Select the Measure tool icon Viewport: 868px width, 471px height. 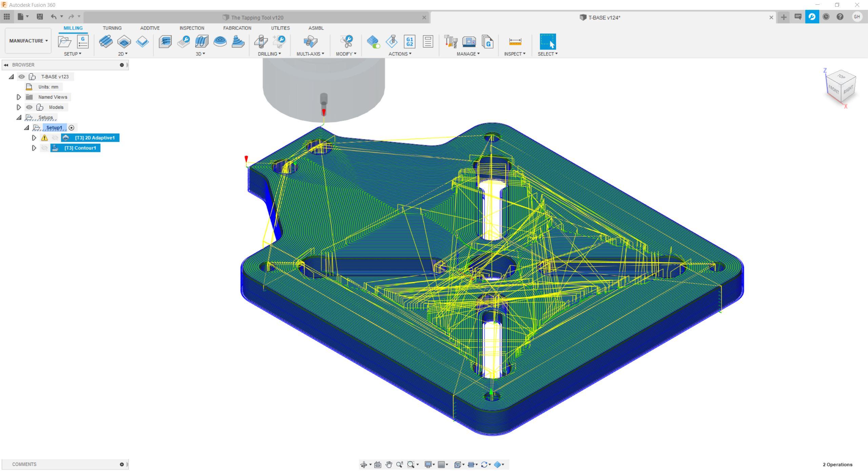515,41
